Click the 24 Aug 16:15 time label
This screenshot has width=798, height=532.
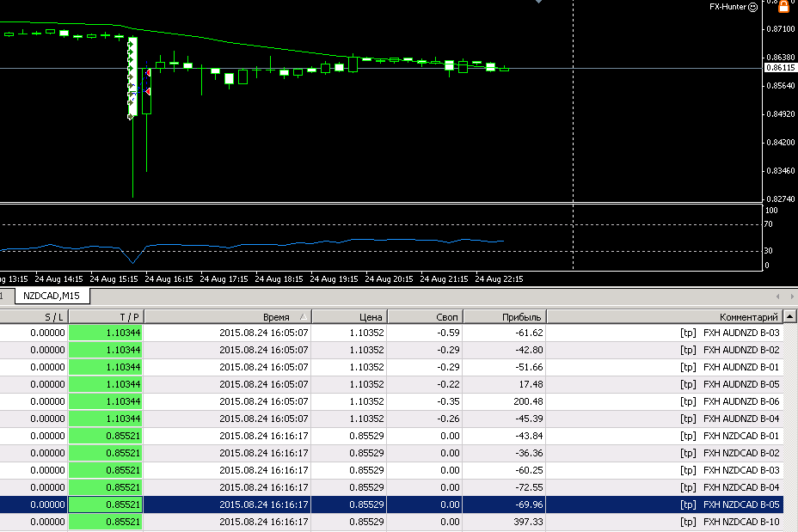169,279
